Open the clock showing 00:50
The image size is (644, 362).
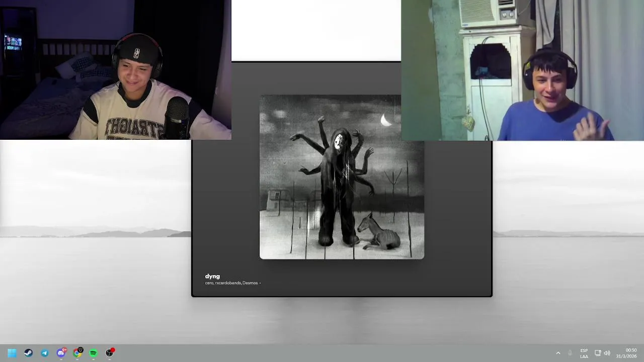(627, 353)
